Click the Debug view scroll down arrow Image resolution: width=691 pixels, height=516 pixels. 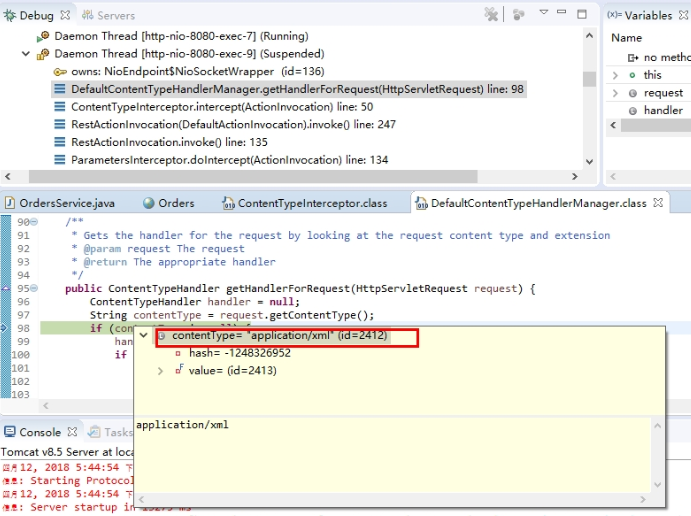click(589, 162)
